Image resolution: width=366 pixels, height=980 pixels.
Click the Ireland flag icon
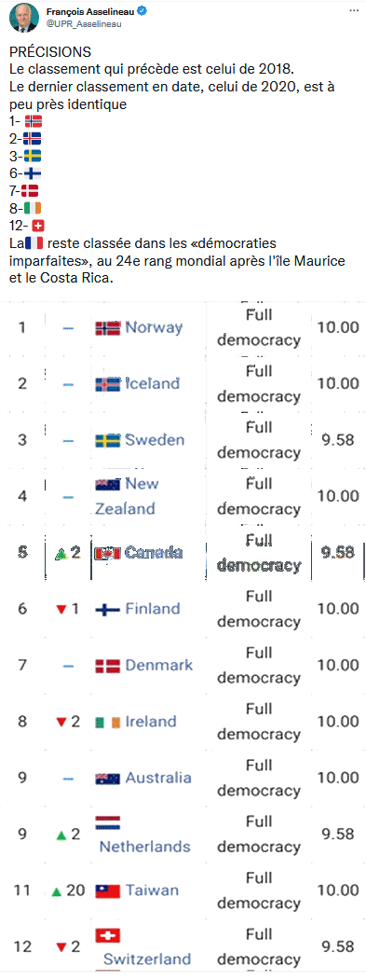(107, 722)
